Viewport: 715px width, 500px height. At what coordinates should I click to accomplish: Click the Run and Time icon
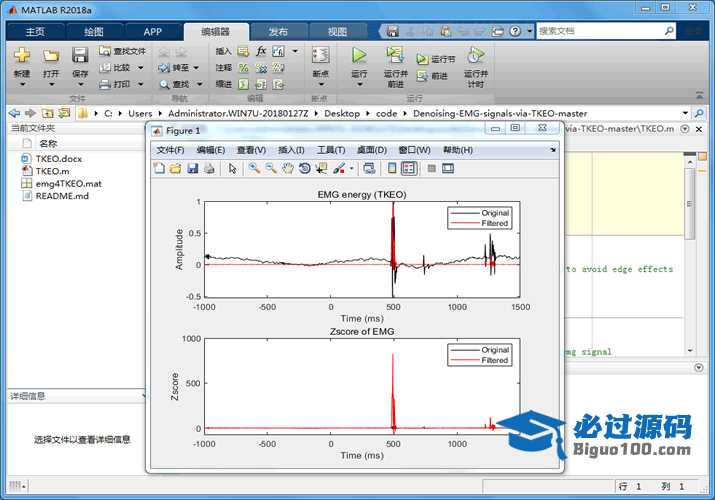tap(476, 56)
